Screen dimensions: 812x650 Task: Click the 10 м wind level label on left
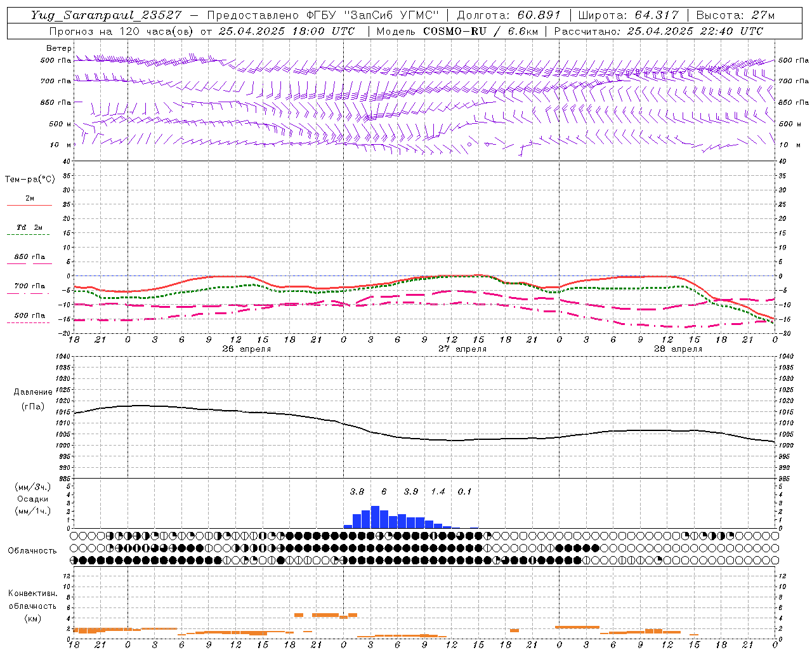coord(60,145)
